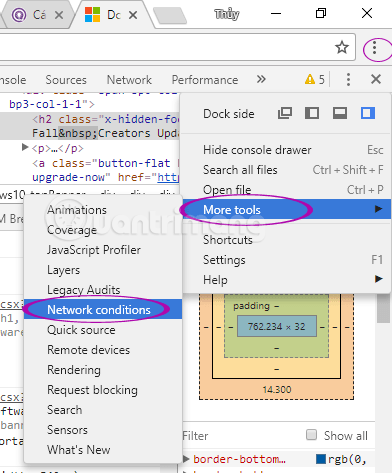This screenshot has width=392, height=473.
Task: Open Remote devices
Action: tap(103, 350)
